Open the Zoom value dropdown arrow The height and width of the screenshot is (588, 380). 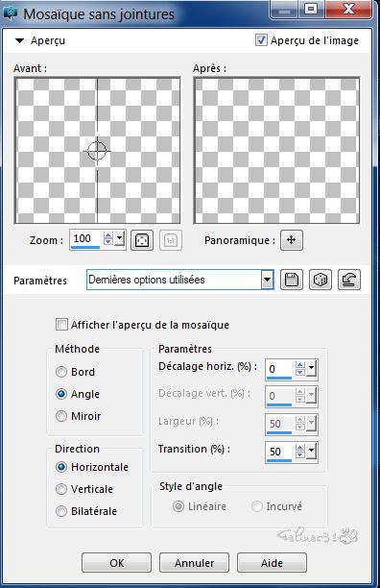pyautogui.click(x=120, y=238)
